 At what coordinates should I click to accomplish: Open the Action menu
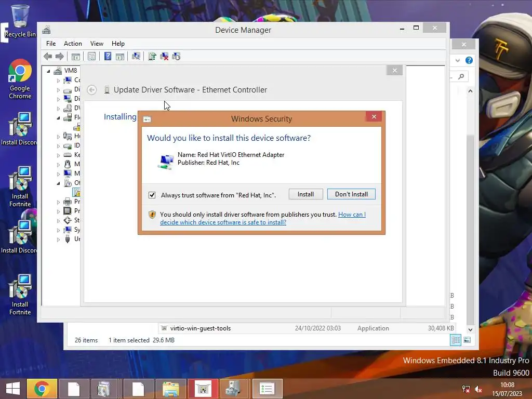click(73, 44)
